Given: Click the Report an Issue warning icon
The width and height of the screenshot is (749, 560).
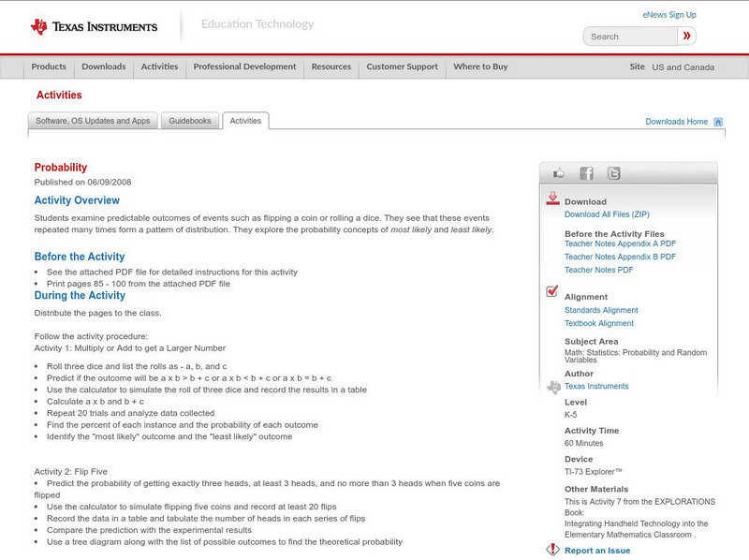Looking at the screenshot, I should pos(552,550).
